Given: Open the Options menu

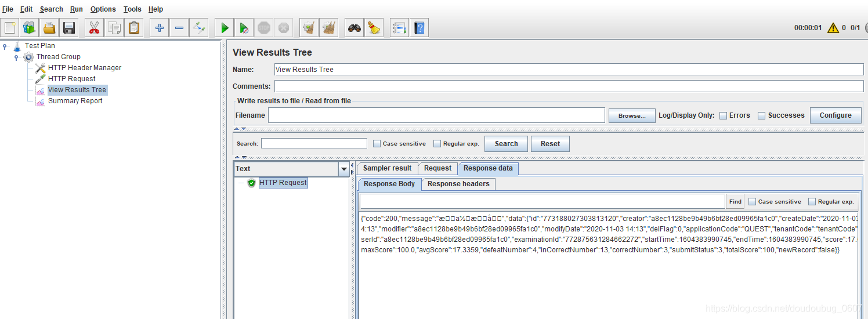Looking at the screenshot, I should click(103, 9).
